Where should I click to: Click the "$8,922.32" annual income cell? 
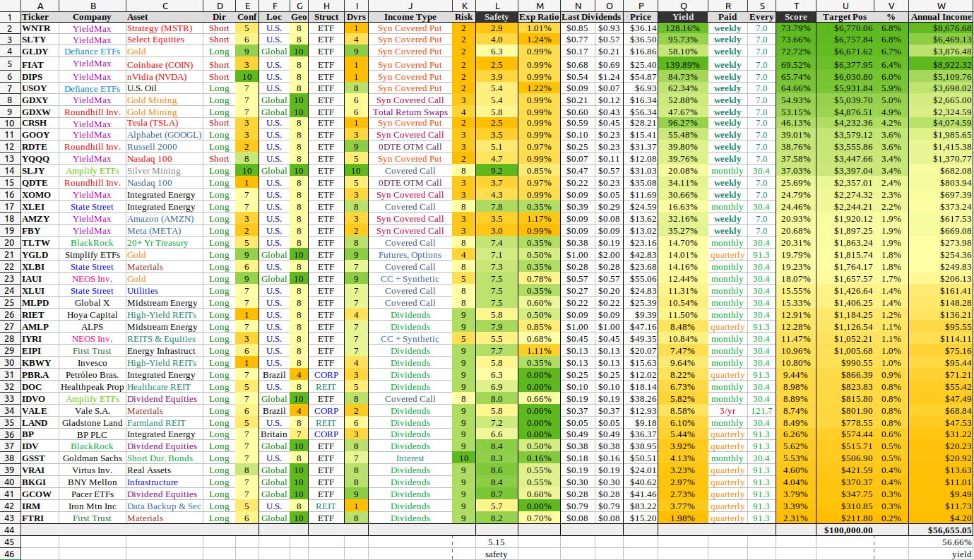point(942,64)
